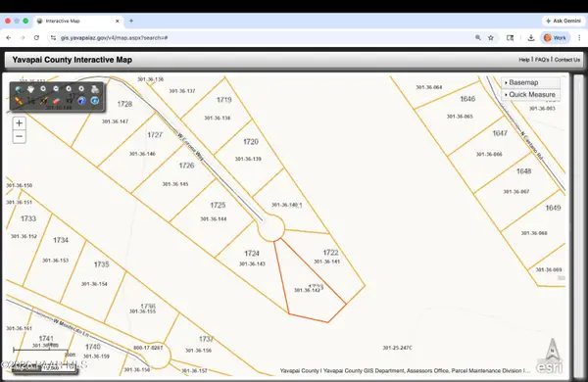The width and height of the screenshot is (588, 382).
Task: Select the pan hand tool
Action: pyautogui.click(x=30, y=89)
